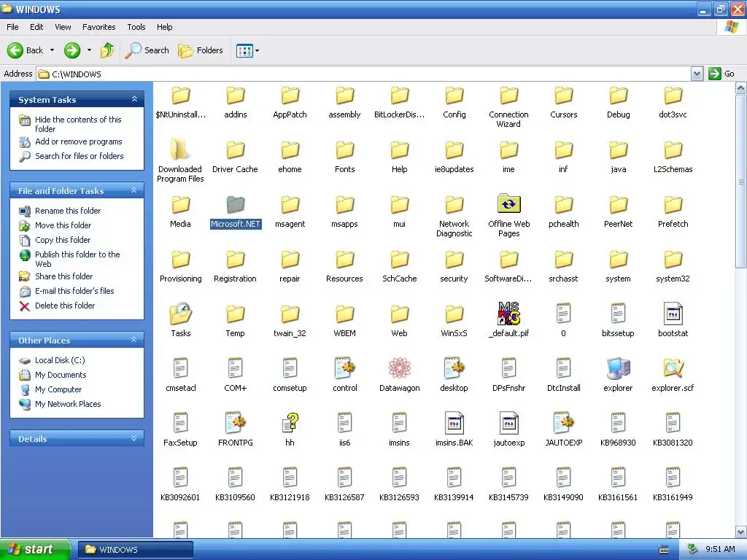The image size is (747, 560).
Task: Click the Datawagon bitmap file icon
Action: coord(399,368)
